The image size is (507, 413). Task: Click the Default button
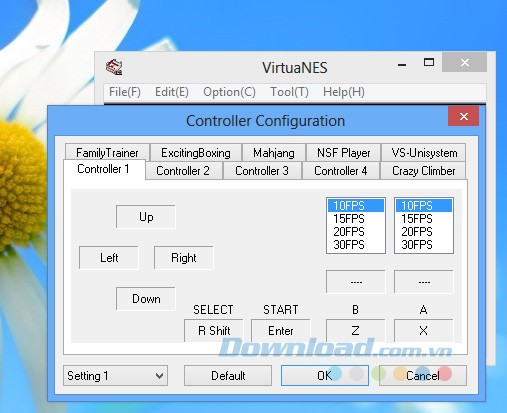pyautogui.click(x=228, y=376)
